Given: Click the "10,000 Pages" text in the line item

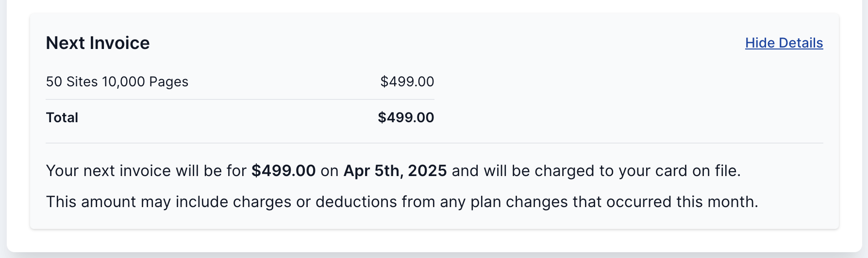Looking at the screenshot, I should coord(145,81).
